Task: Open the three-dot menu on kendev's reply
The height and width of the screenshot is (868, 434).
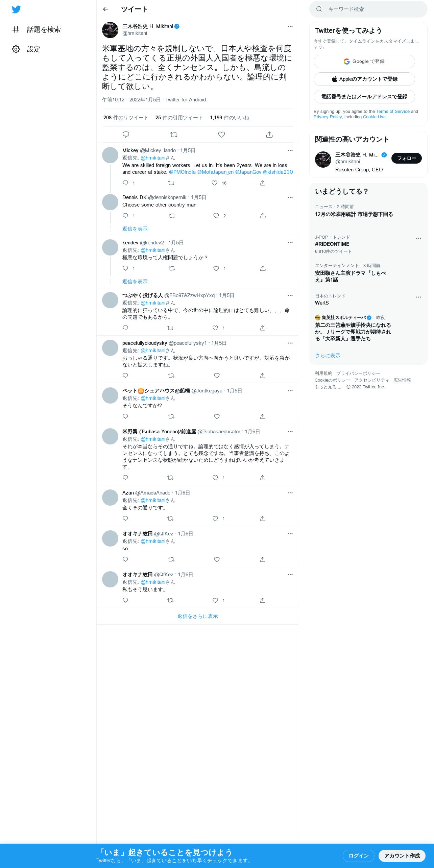Action: click(x=290, y=243)
